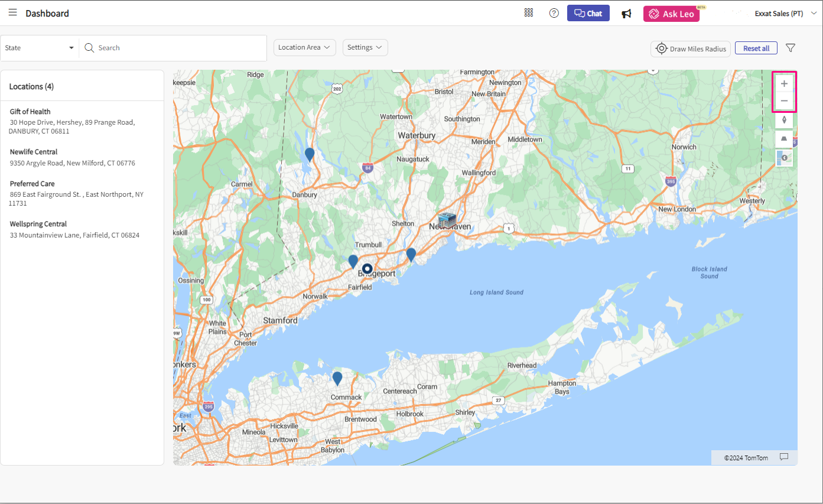
Task: Open the announcements megaphone icon
Action: (626, 14)
